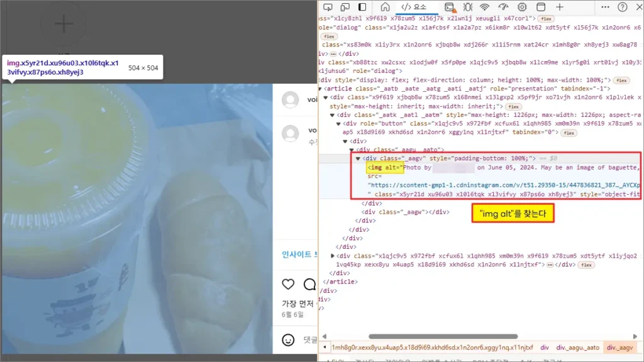Viewport: 644px width, 362px height.
Task: Open the Sources bug debugger panel
Action: coord(467,7)
